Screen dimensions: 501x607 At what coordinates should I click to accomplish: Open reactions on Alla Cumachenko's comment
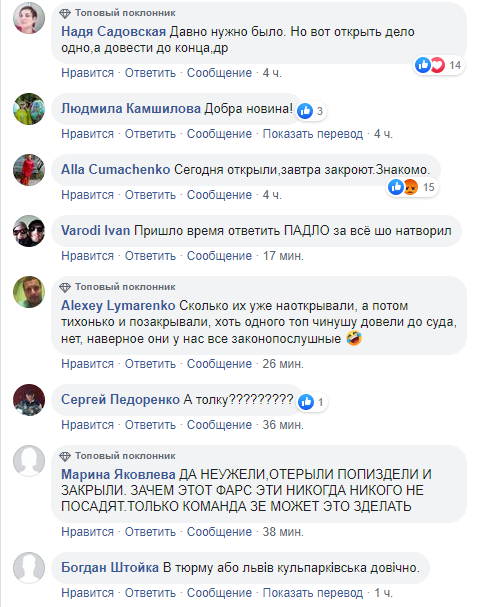[412, 187]
